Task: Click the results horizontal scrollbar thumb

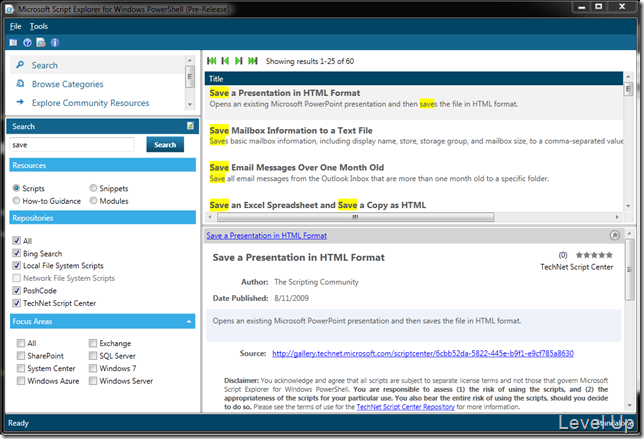Action: pyautogui.click(x=355, y=217)
